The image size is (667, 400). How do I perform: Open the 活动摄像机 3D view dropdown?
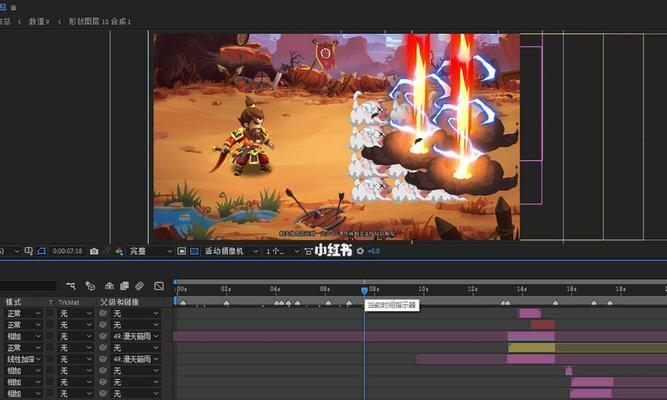(x=231, y=251)
